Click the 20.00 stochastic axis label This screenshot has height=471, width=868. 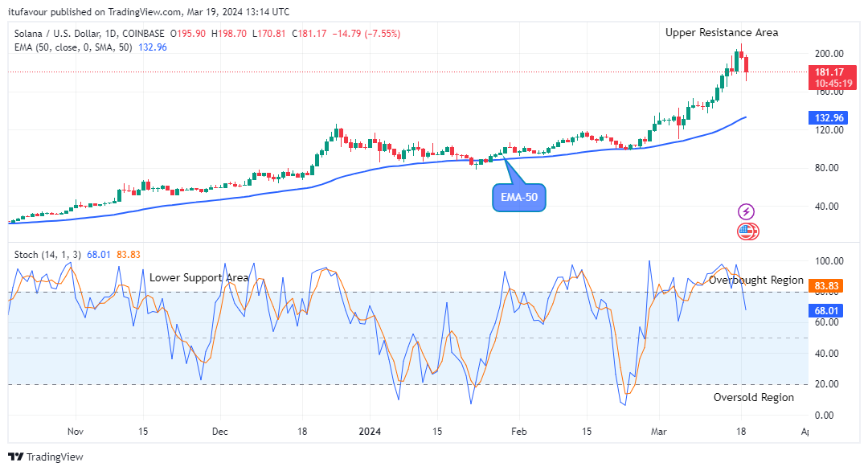[829, 384]
